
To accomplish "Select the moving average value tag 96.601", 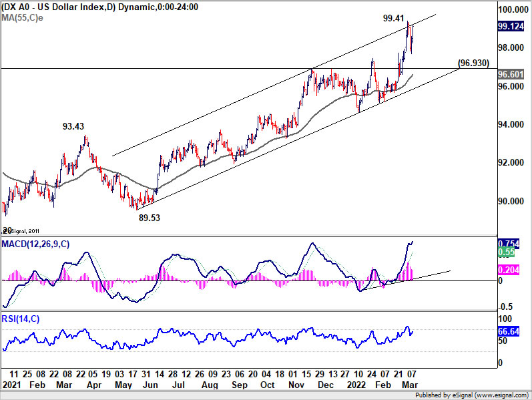I will (x=511, y=74).
